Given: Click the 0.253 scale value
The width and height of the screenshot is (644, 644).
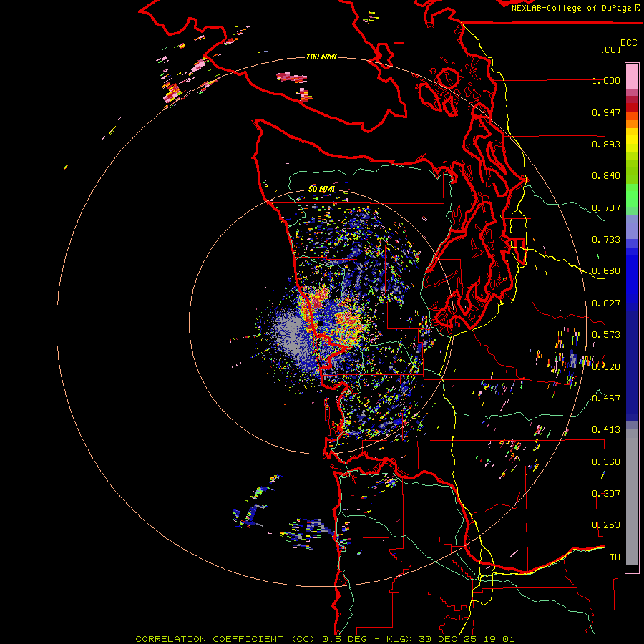Looking at the screenshot, I should [606, 525].
